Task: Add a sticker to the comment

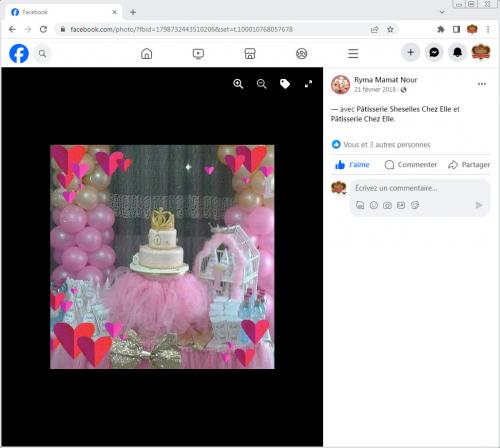Action: tap(415, 205)
